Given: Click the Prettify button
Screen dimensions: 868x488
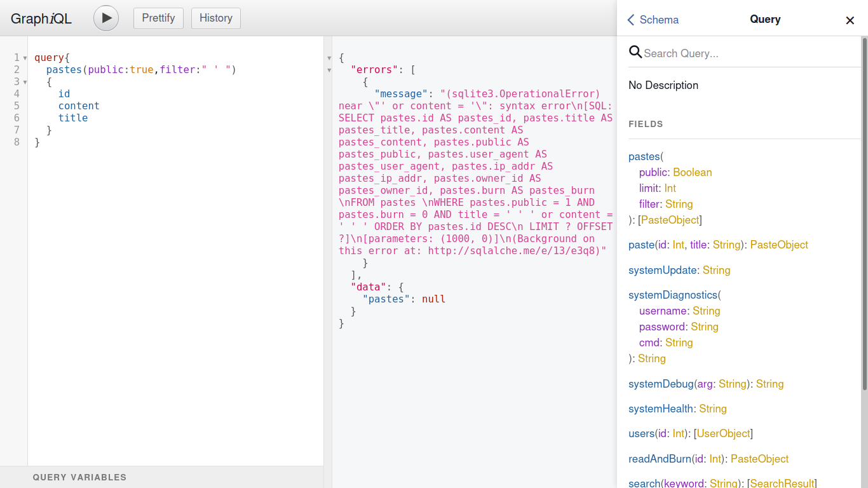Looking at the screenshot, I should (158, 18).
